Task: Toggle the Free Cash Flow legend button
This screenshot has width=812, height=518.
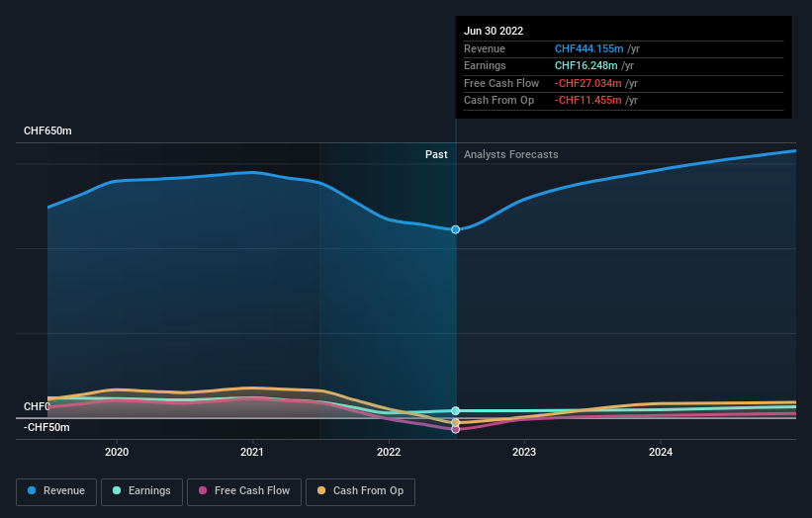Action: pos(244,491)
